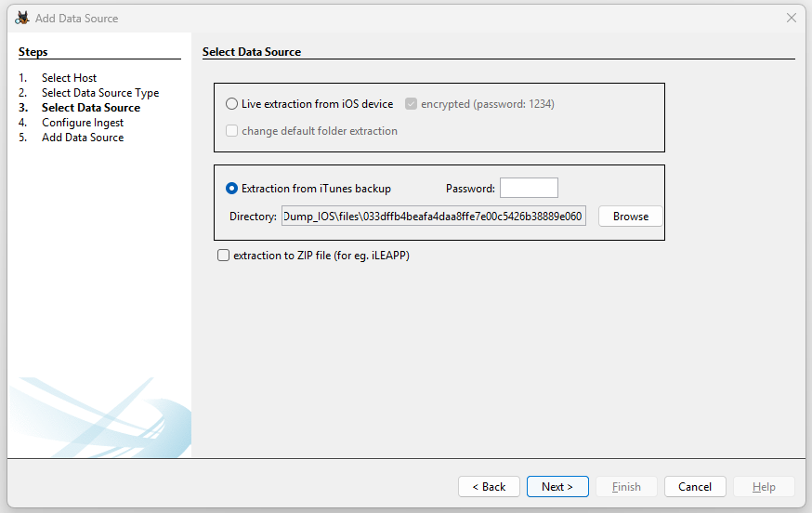The width and height of the screenshot is (812, 513).
Task: Enable change default folder extraction checkbox
Action: [232, 131]
